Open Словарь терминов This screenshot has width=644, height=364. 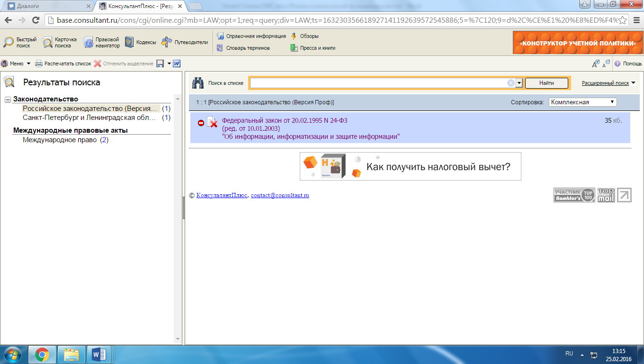pos(243,48)
